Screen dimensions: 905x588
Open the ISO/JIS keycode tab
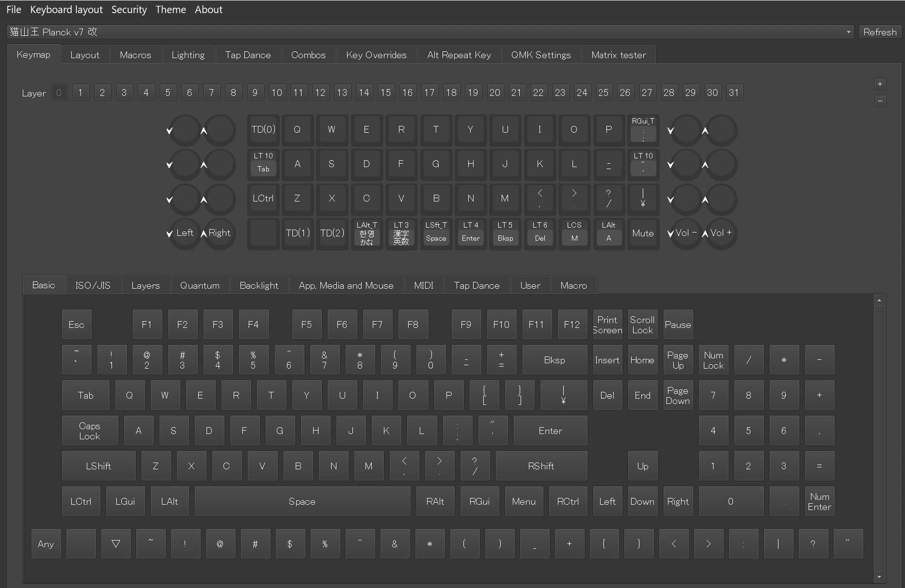93,285
